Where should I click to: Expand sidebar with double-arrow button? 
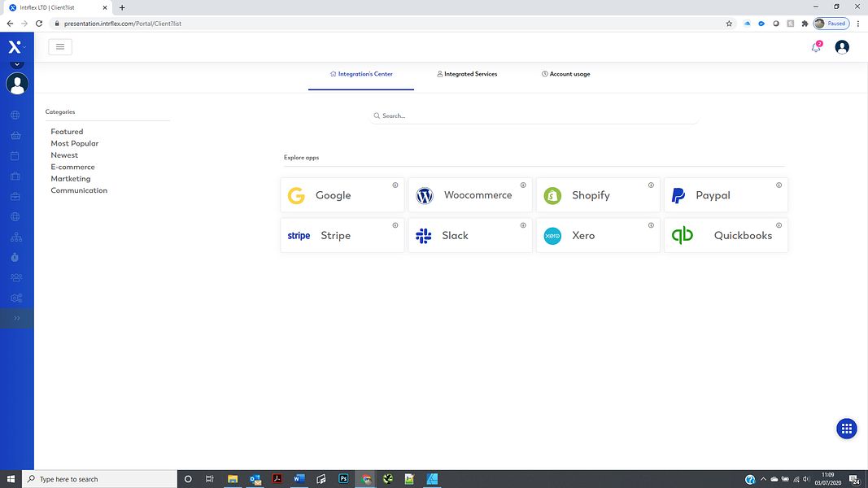[17, 318]
